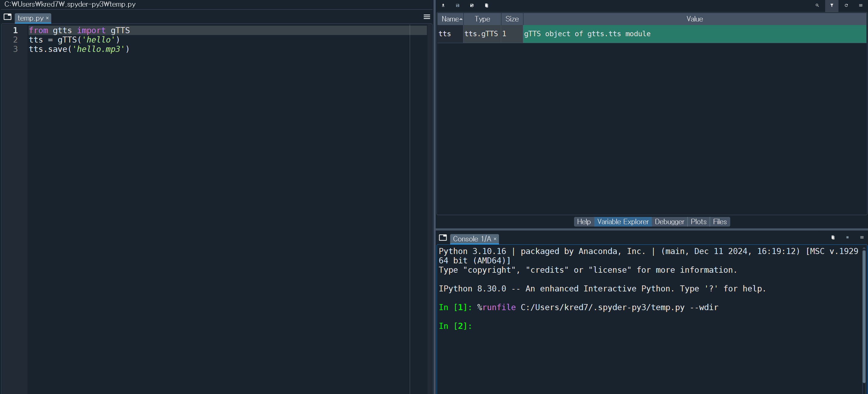Viewport: 868px width, 394px height.
Task: Open the Help pane tab
Action: pyautogui.click(x=584, y=222)
